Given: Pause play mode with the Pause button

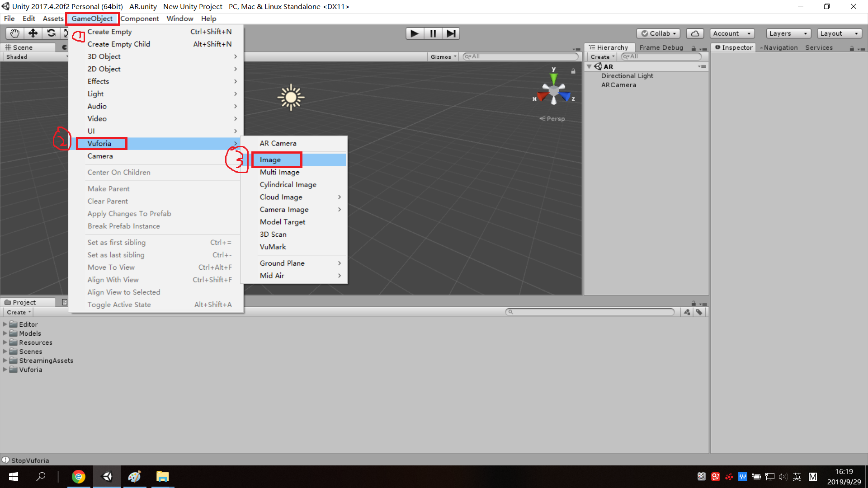Looking at the screenshot, I should pyautogui.click(x=433, y=33).
